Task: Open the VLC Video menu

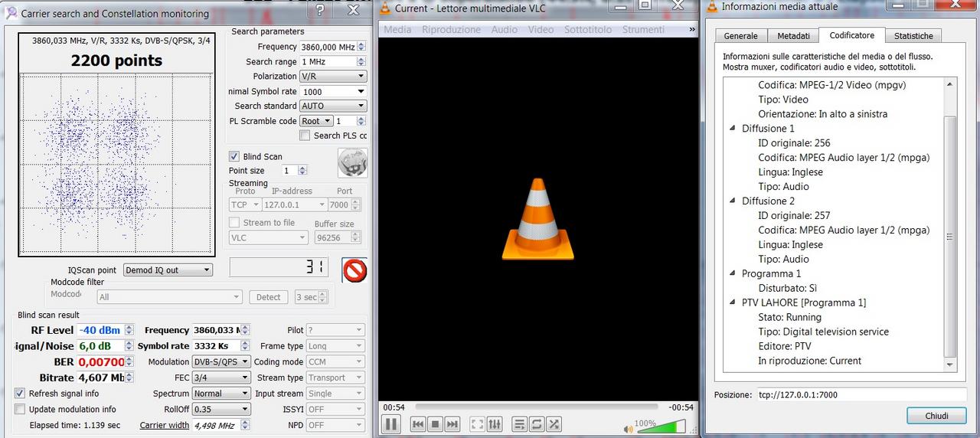Action: [541, 29]
